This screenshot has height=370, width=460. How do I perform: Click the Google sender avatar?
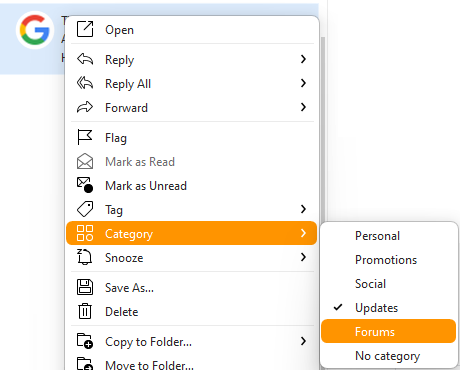coord(35,30)
